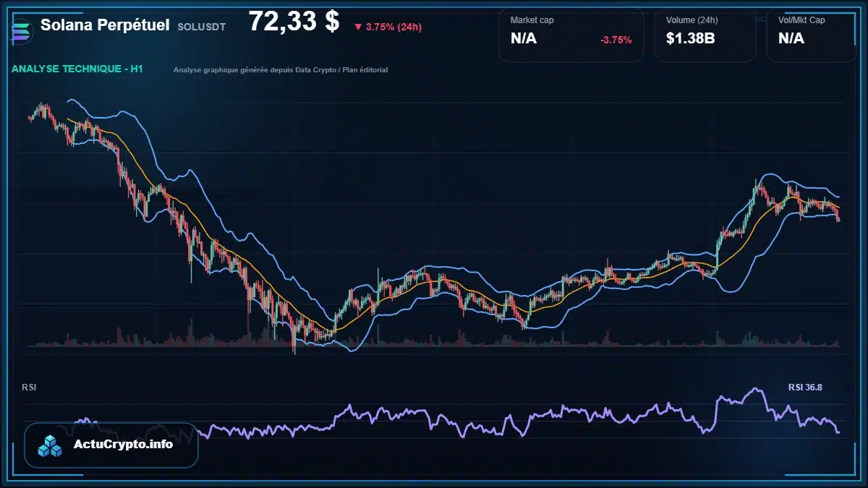
Task: Click the $1.38B volume value
Action: pyautogui.click(x=691, y=39)
